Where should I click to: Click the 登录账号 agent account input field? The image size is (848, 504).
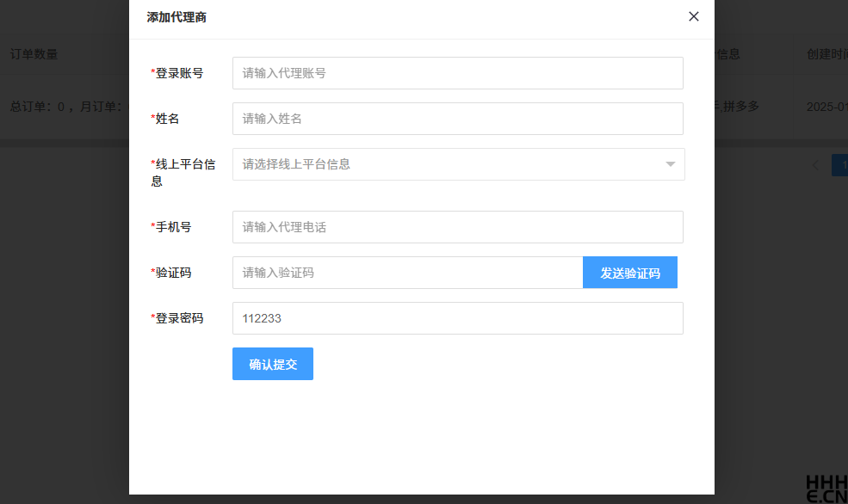pos(457,73)
